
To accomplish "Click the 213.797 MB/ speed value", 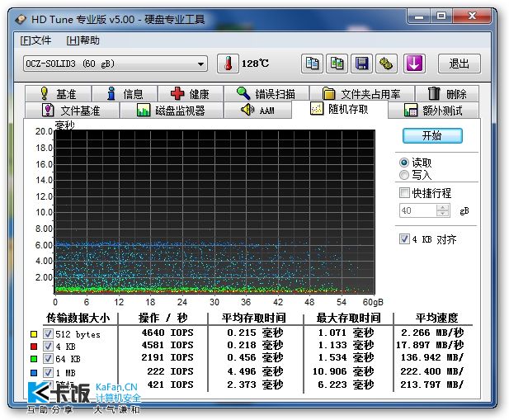I will click(x=431, y=385).
